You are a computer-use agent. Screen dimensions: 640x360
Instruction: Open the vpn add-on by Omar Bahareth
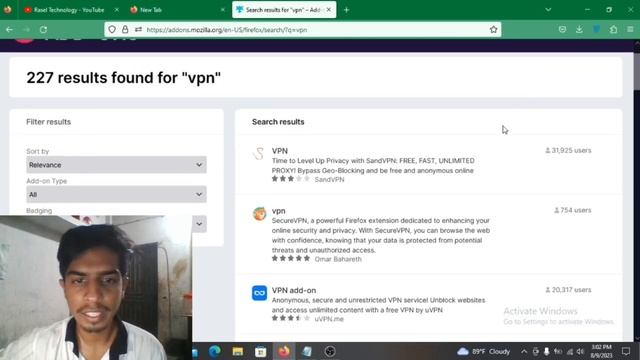278,211
